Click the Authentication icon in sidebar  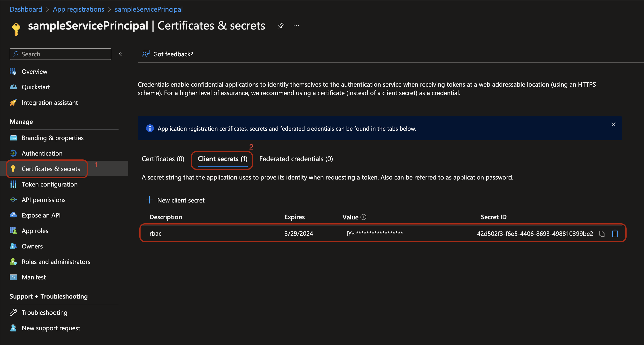point(13,153)
